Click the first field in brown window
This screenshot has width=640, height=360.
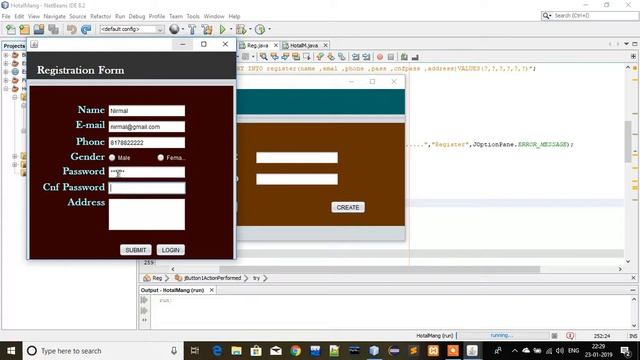coord(297,158)
